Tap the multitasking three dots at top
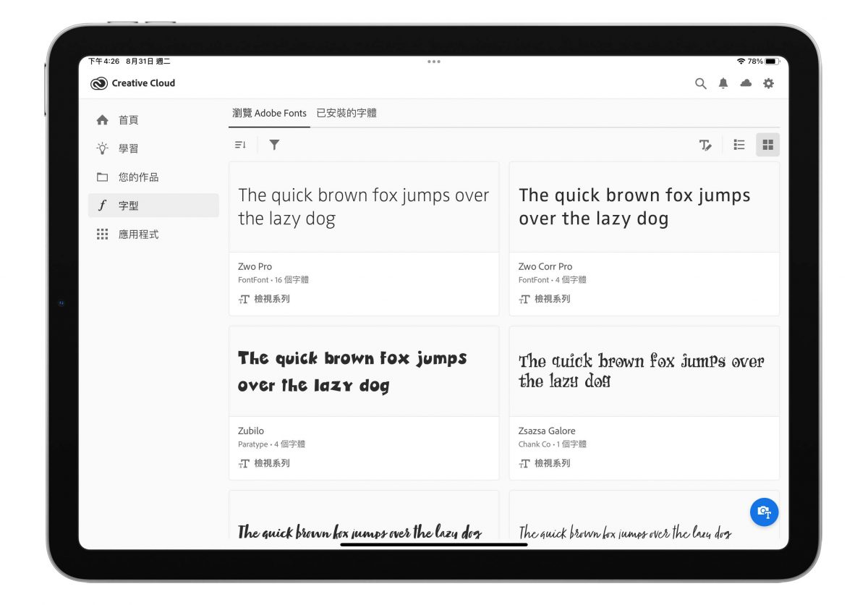Viewport: 868px width, 605px height. click(x=434, y=62)
